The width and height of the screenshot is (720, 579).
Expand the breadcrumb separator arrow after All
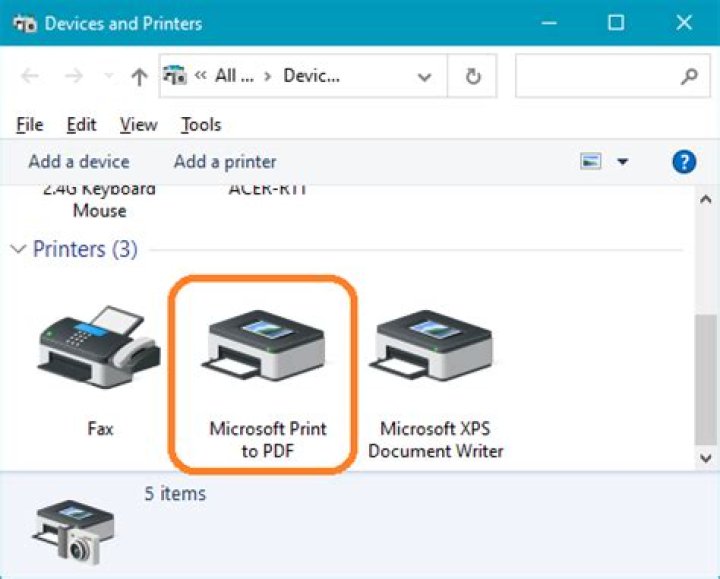[268, 76]
